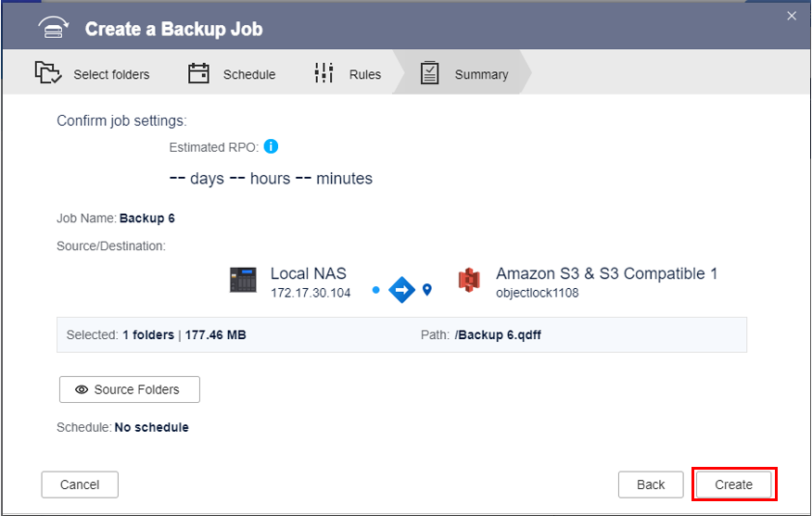Click the Local NAS device icon

243,280
